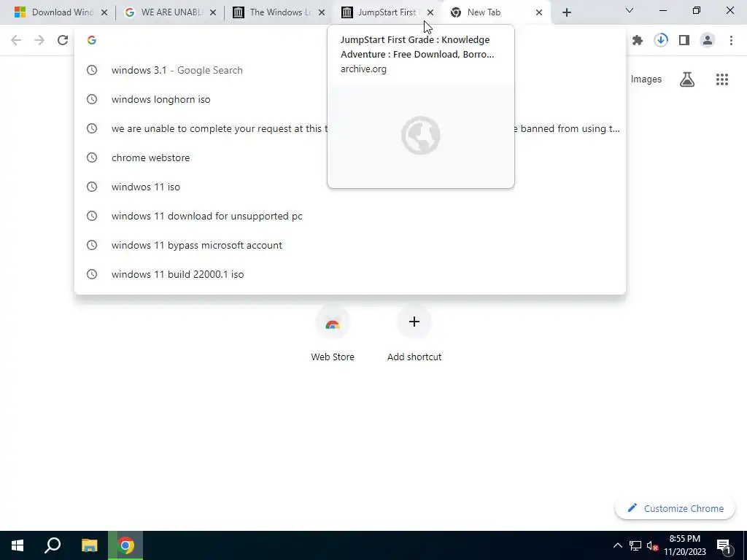Go back with the back arrow

[16, 40]
